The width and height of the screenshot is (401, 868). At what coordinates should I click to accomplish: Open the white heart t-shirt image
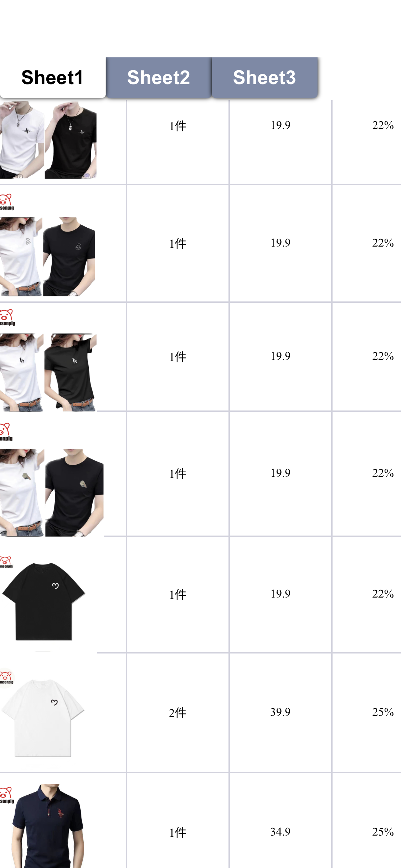click(43, 718)
